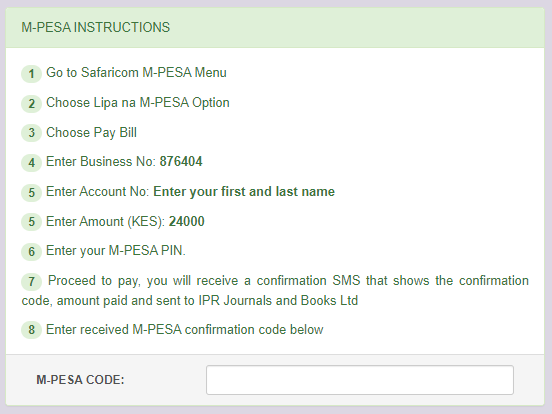Click the step 3 number badge
Screen dimensions: 552x414
31,133
